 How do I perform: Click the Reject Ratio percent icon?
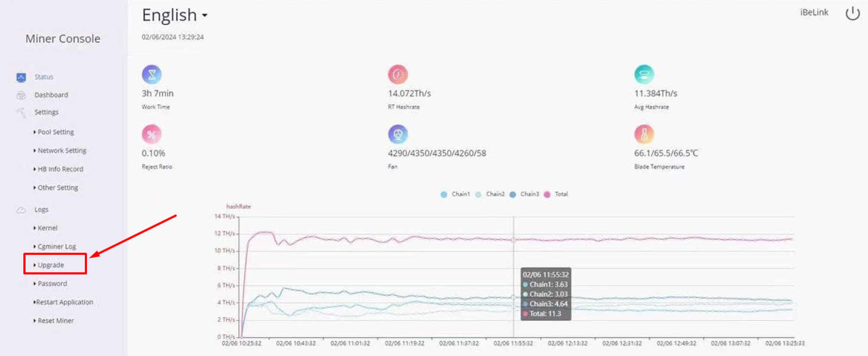click(151, 135)
